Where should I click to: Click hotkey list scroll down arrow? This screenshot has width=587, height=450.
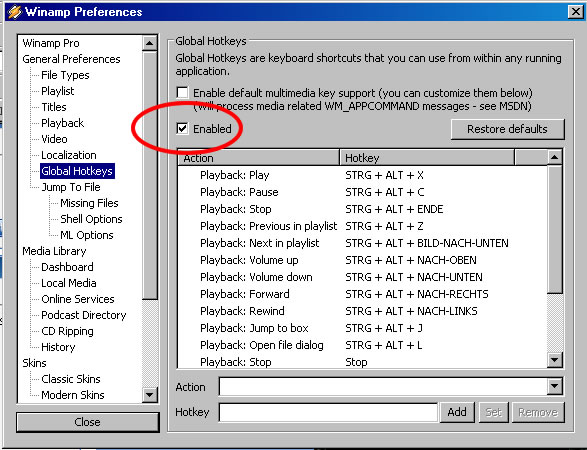[x=554, y=360]
